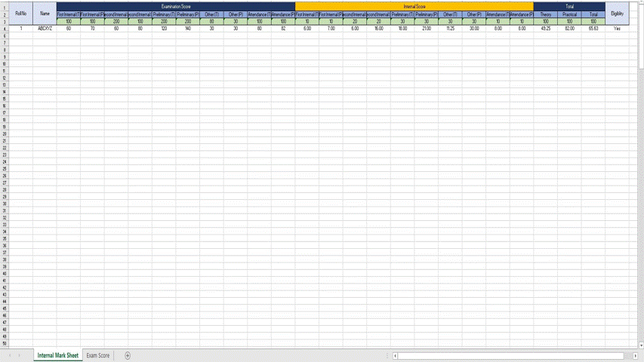
Task: Add a new sheet with plus icon
Action: (x=128, y=355)
